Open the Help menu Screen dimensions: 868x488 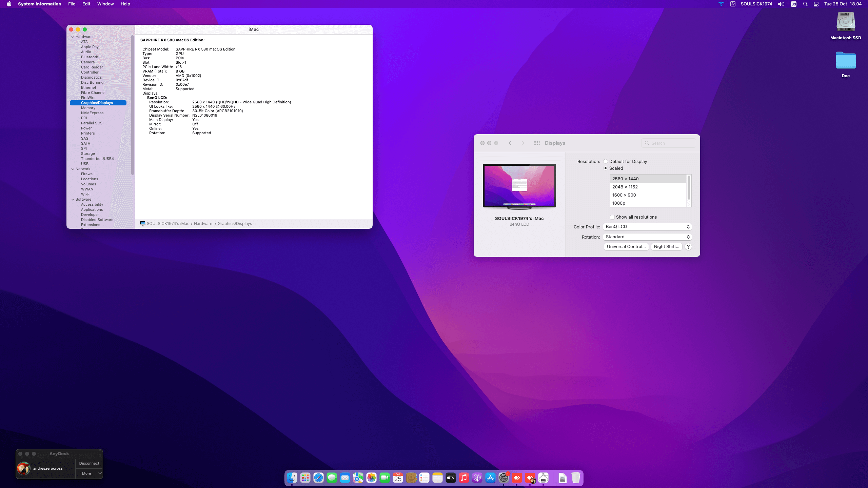click(x=125, y=4)
